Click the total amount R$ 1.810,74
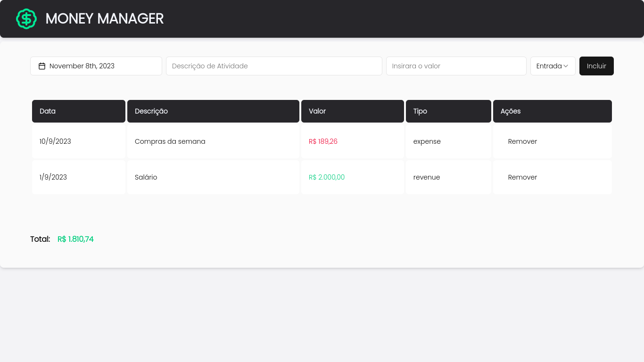 click(75, 239)
